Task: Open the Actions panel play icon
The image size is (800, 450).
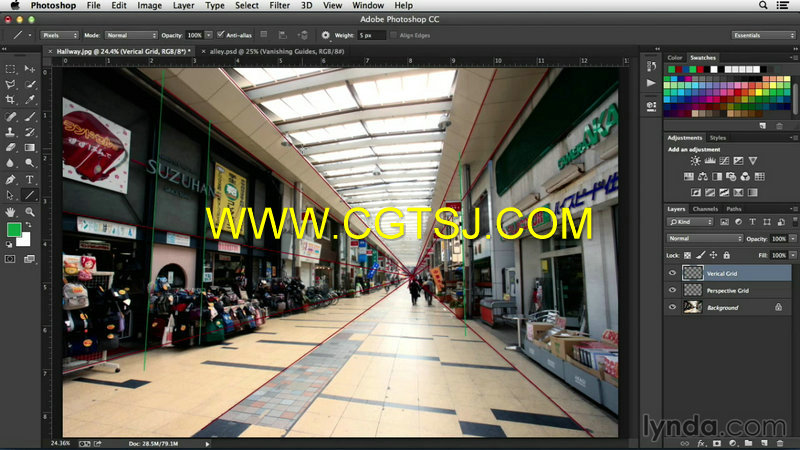Action: (652, 83)
